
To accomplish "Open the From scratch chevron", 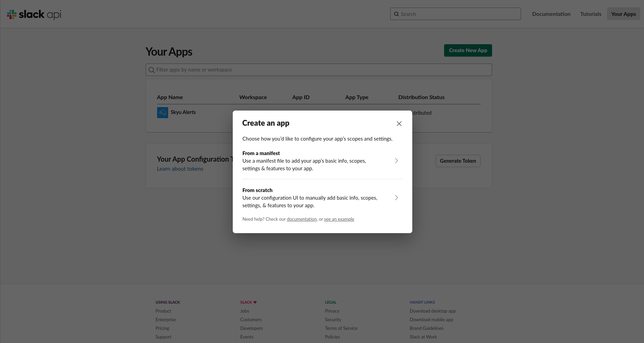I will point(396,198).
